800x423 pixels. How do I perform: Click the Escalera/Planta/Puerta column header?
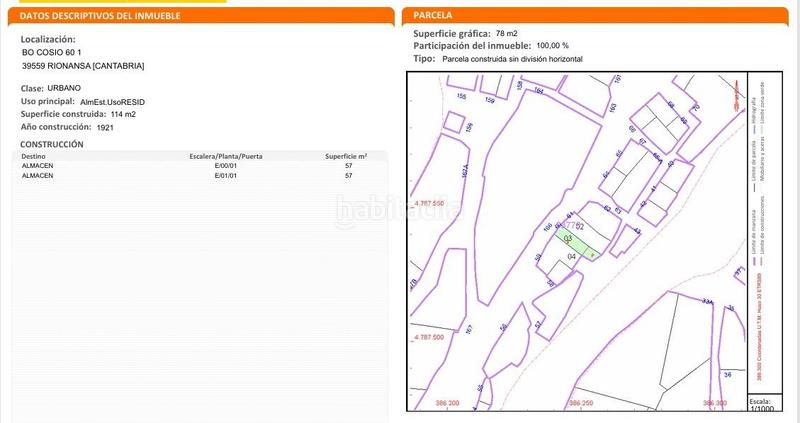[226, 157]
